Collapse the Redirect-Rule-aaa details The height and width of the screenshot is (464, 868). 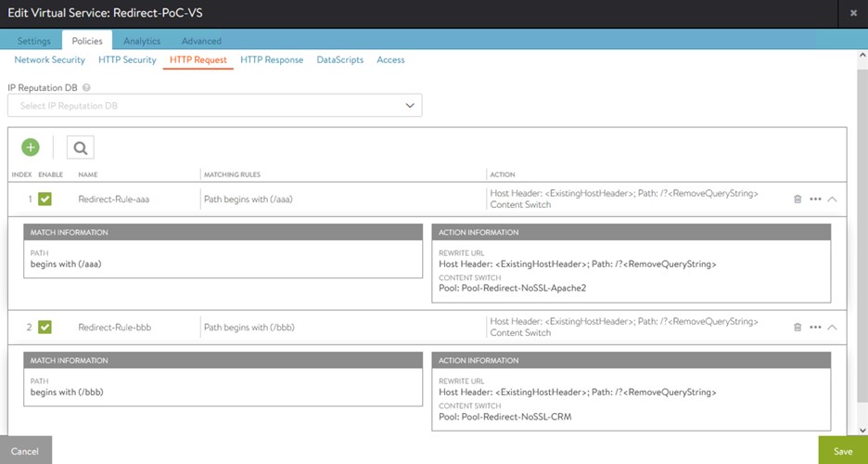832,199
